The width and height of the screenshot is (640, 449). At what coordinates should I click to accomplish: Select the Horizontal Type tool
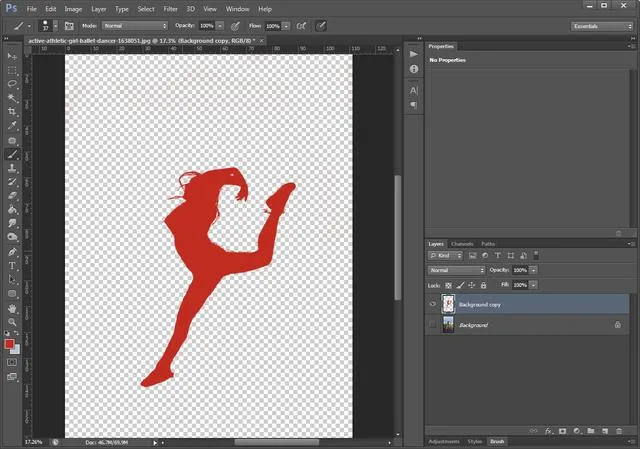point(12,266)
